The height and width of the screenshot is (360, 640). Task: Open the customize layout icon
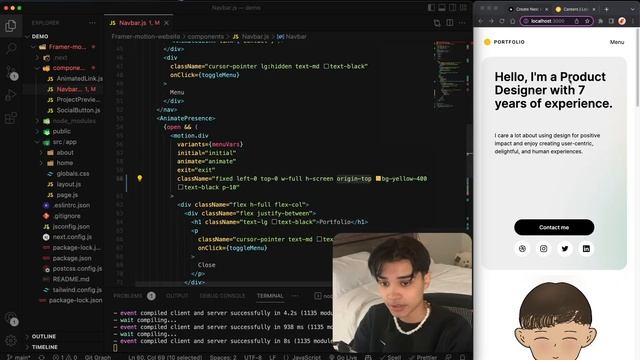(463, 7)
